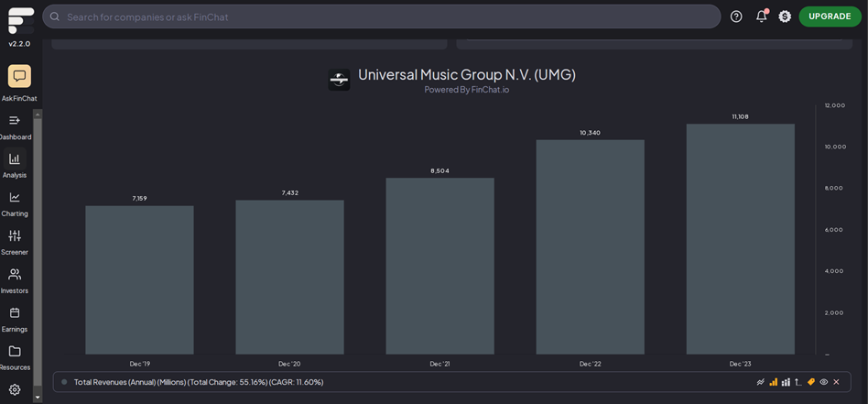Click the Universal Music Group logo
Image resolution: width=868 pixels, height=404 pixels.
pyautogui.click(x=339, y=80)
